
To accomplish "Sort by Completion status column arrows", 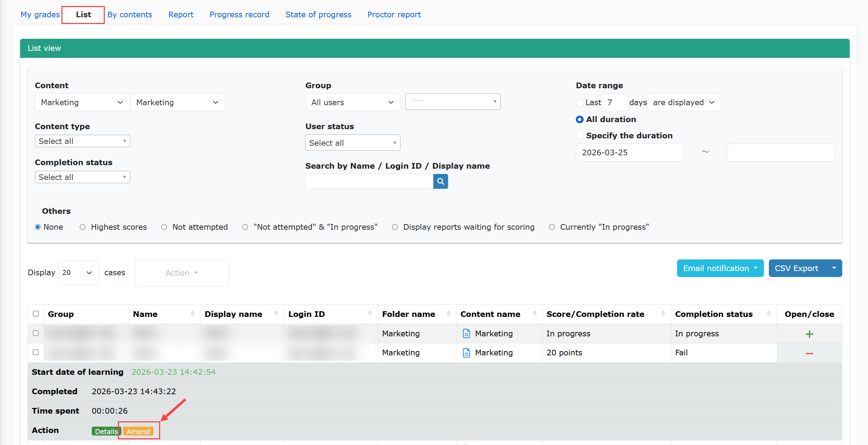I will click(x=769, y=314).
